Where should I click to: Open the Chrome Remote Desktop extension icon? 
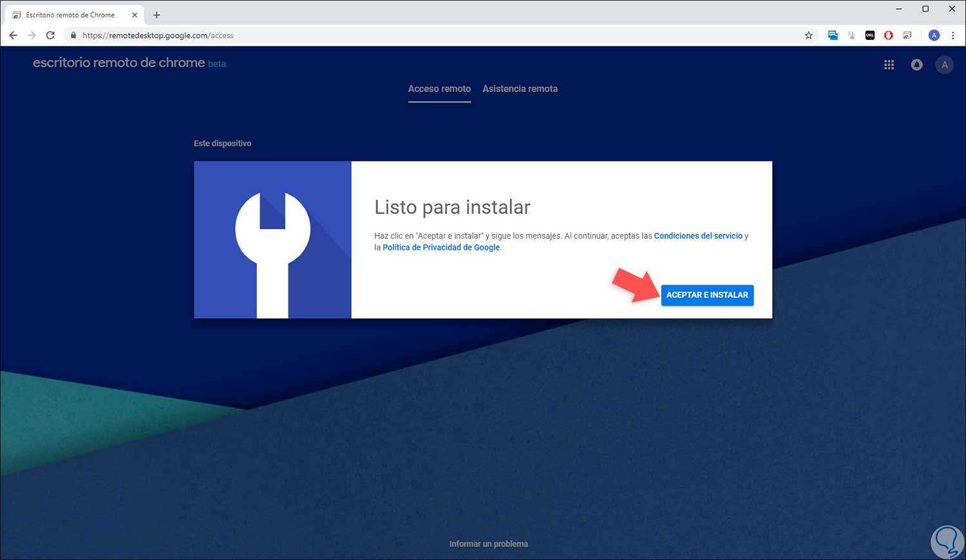[907, 35]
